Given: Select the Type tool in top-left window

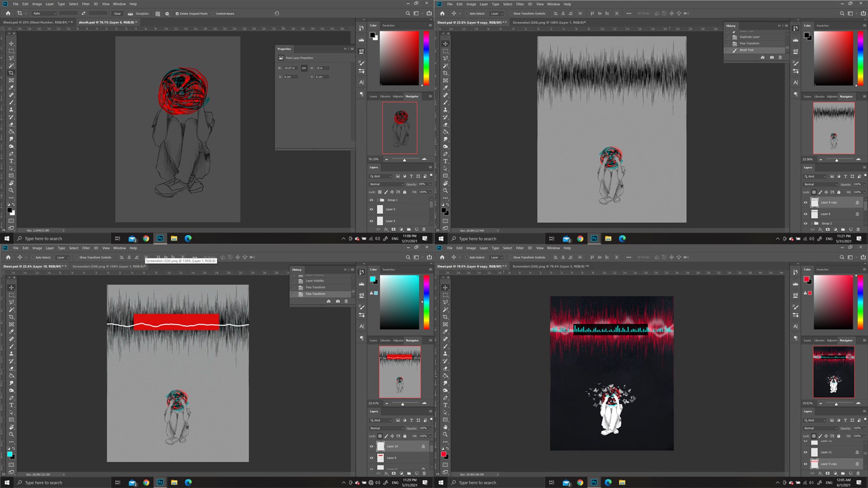Looking at the screenshot, I should [11, 161].
